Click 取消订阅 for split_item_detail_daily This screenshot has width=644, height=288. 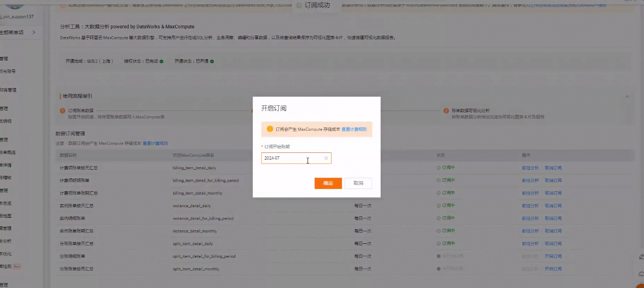click(553, 243)
